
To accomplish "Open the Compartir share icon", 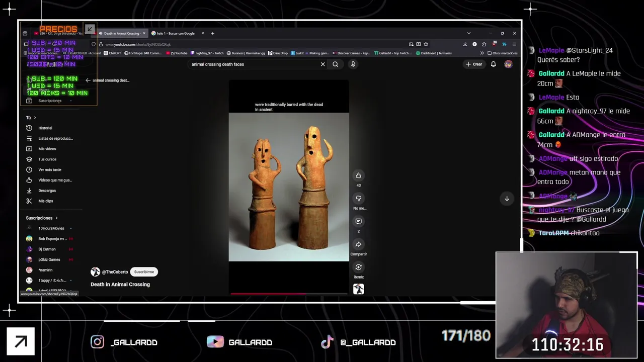I will [x=358, y=244].
